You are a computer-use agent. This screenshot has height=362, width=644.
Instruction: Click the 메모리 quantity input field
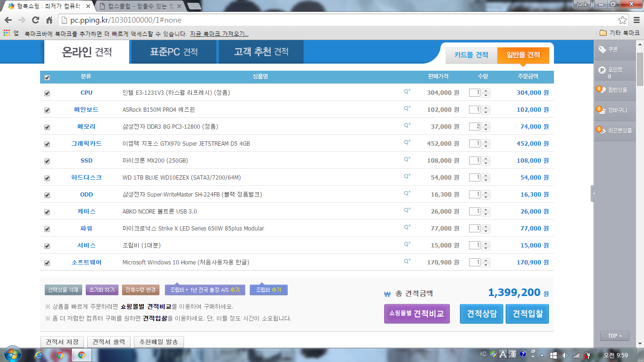click(x=475, y=126)
